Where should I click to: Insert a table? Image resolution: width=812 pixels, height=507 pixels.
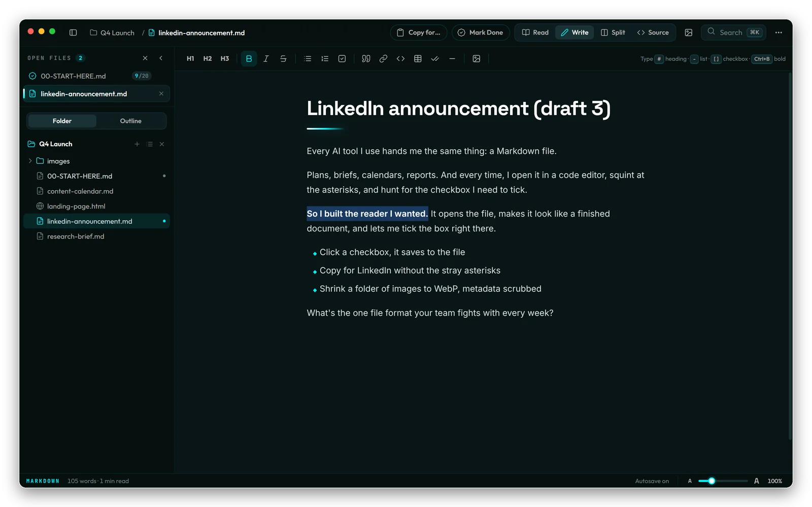pyautogui.click(x=418, y=59)
